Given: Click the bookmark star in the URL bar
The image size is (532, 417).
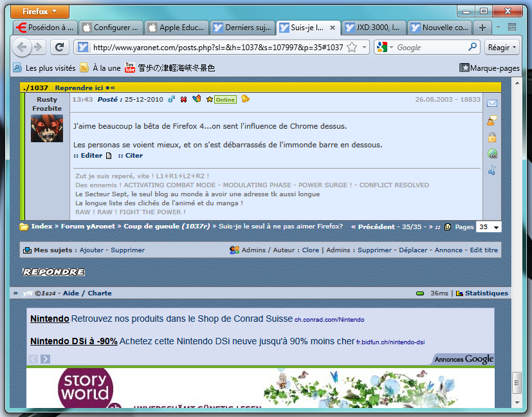Looking at the screenshot, I should (352, 47).
